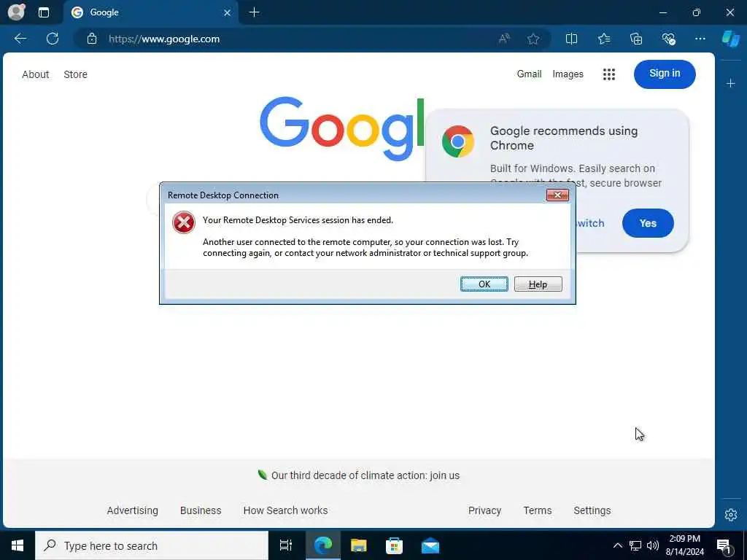Open a new browser tab
The width and height of the screenshot is (747, 560).
(255, 12)
